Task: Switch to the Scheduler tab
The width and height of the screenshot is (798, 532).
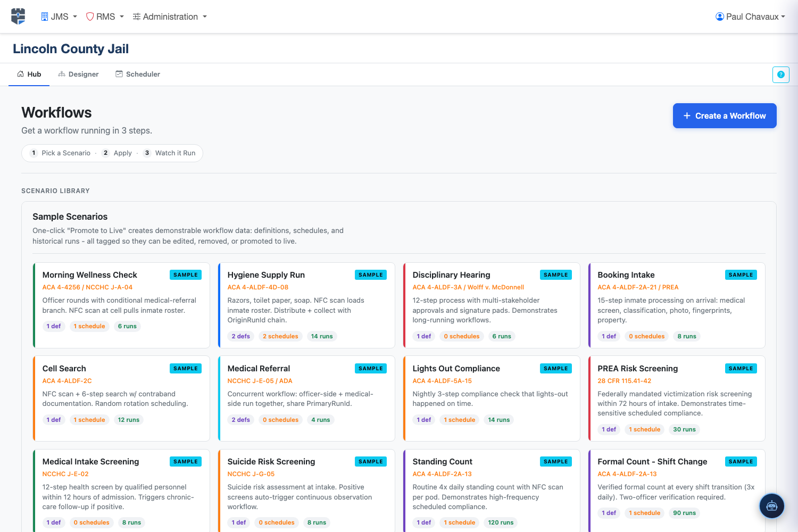Action: tap(138, 74)
